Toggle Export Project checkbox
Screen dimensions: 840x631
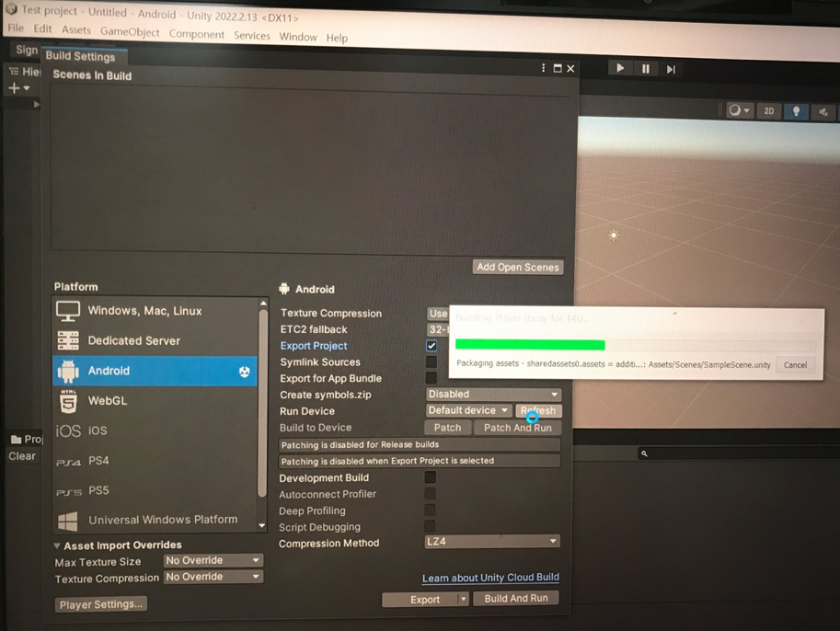(x=432, y=346)
